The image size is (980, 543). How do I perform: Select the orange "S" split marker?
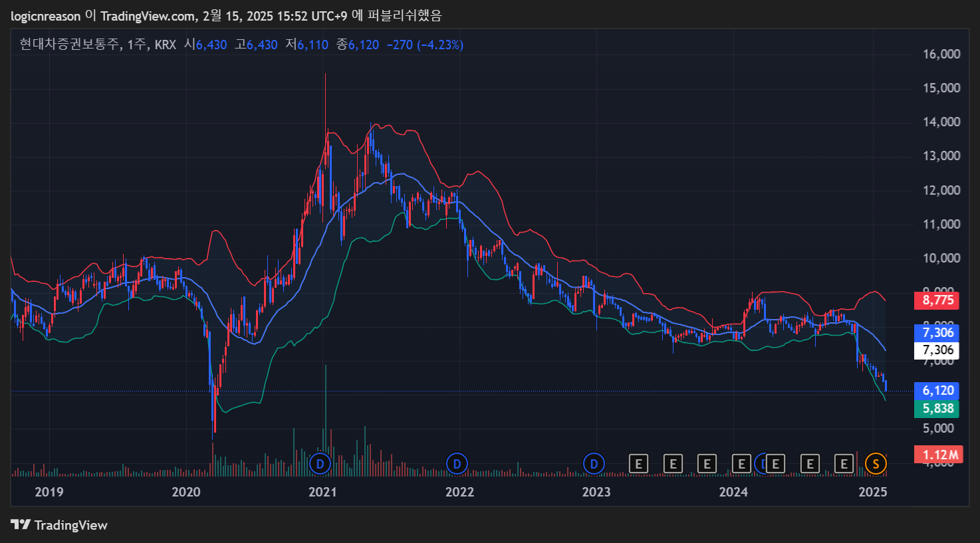(876, 464)
